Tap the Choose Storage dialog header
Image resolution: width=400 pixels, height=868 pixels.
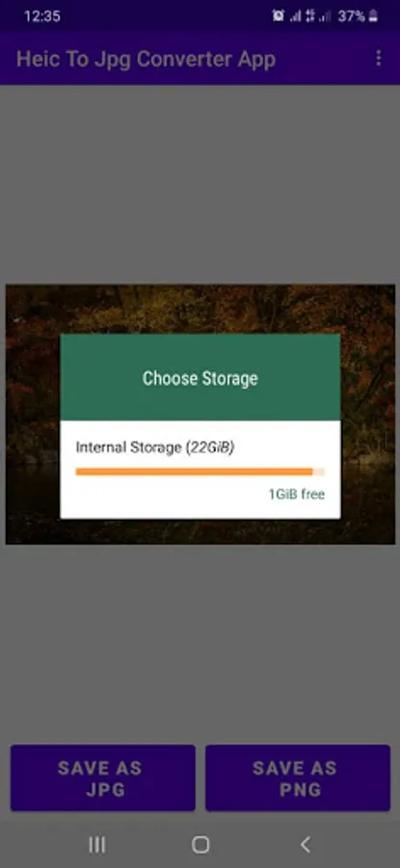click(200, 377)
